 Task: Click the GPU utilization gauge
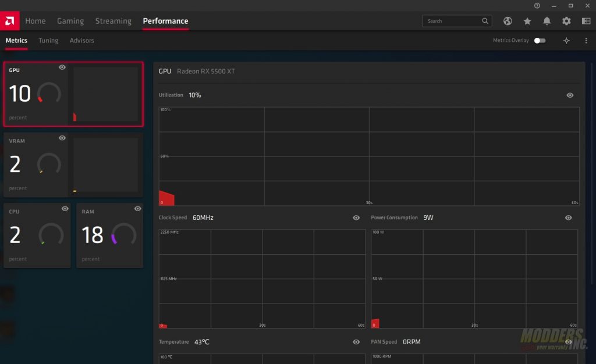(49, 94)
